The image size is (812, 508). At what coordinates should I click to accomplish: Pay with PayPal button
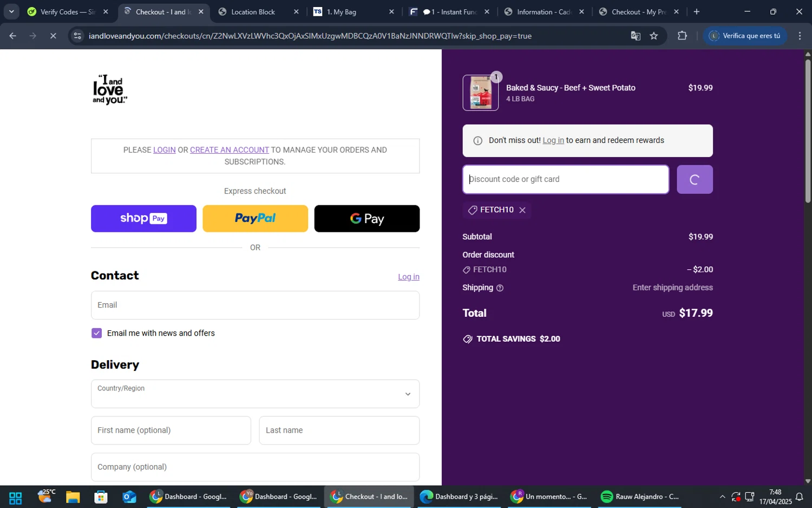[255, 219]
